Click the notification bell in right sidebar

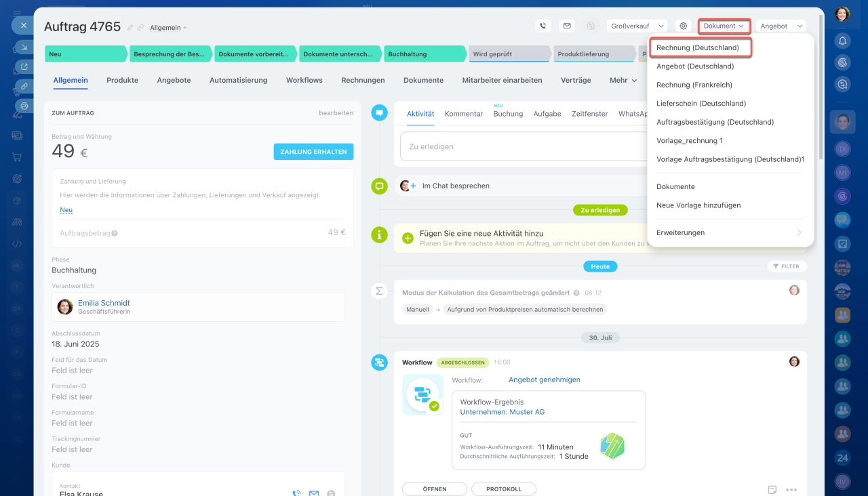pyautogui.click(x=842, y=41)
